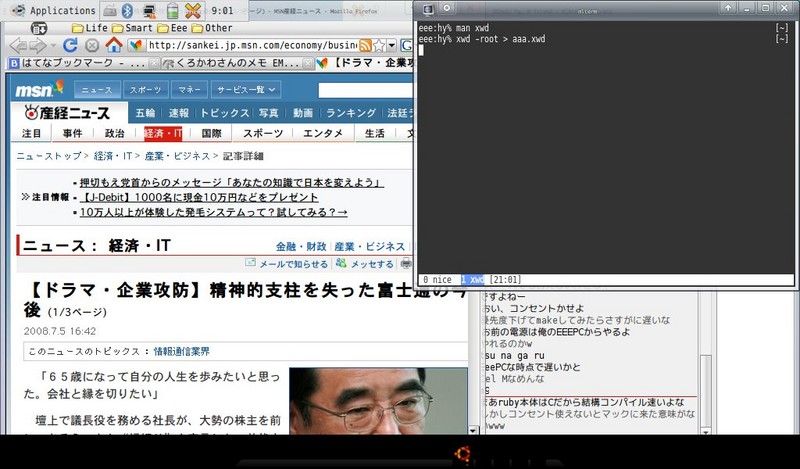Viewport: 800px width, 469px height.
Task: Open the Life bookmarks folder
Action: 90,28
